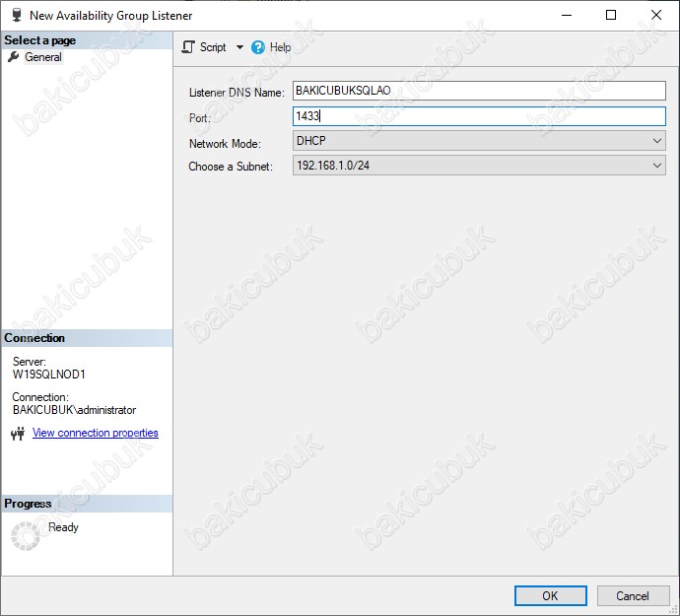Click the resize grip at the window corner
Image resolution: width=680 pixels, height=616 pixels.
pos(672,609)
